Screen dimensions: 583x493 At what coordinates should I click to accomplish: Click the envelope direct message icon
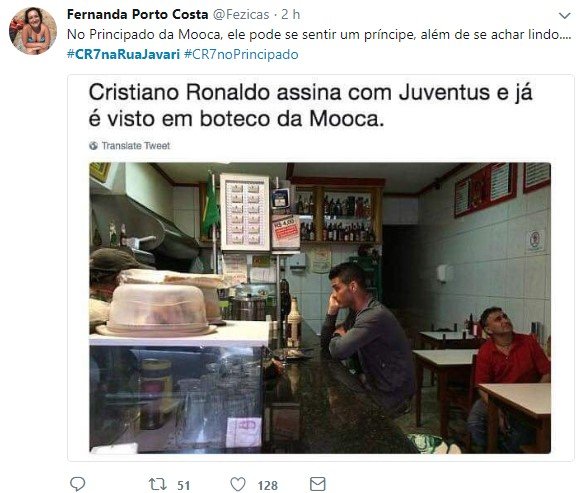[318, 484]
